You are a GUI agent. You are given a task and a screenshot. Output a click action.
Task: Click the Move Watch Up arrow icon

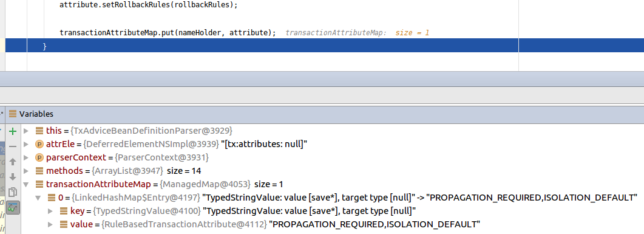[13, 162]
